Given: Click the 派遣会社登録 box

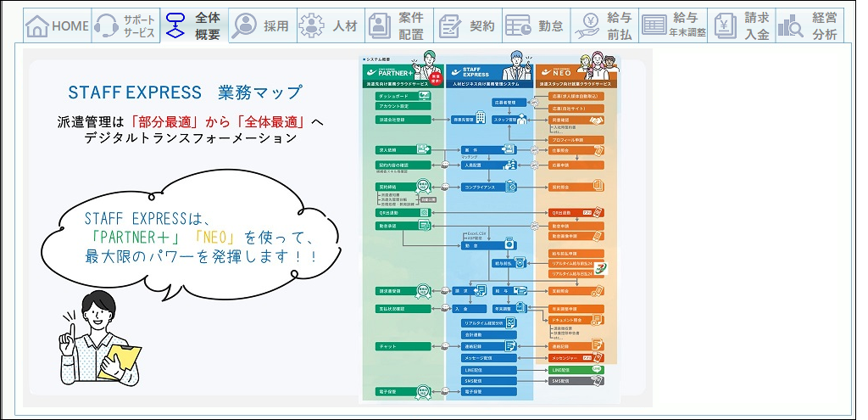Looking at the screenshot, I should pyautogui.click(x=403, y=120).
